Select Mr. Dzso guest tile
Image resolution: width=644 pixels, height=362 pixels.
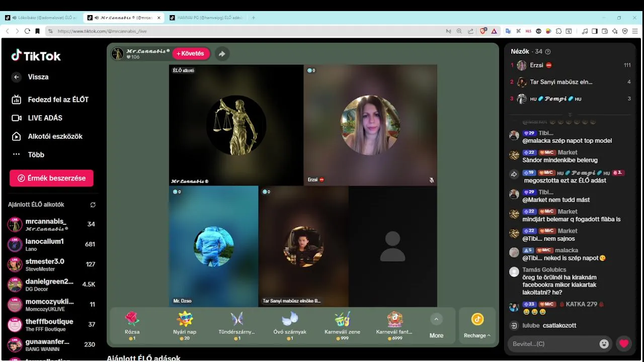click(x=214, y=246)
